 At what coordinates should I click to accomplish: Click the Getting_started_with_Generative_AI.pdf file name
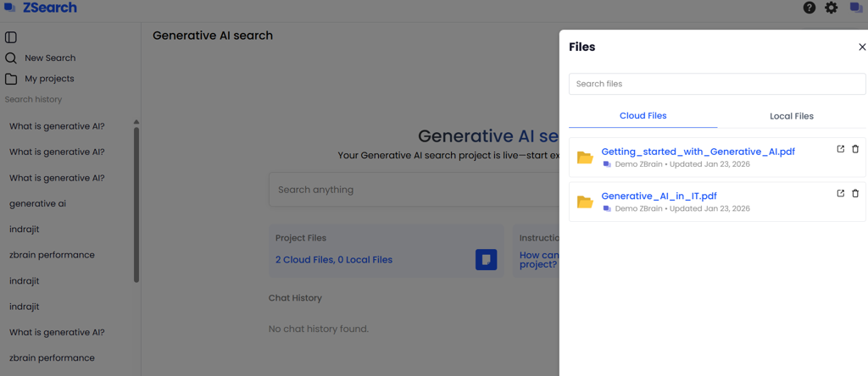tap(698, 152)
